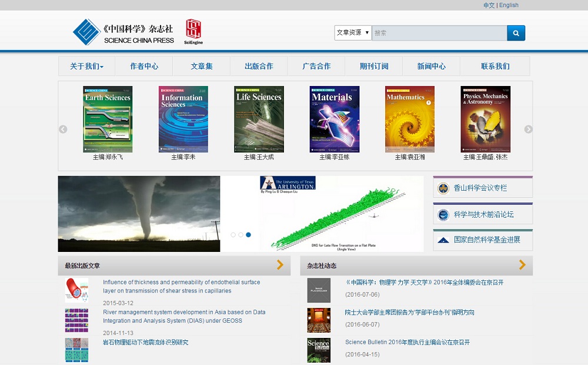Open 院士大会学部主席团报告 news link
588x365 pixels.
pos(409,313)
